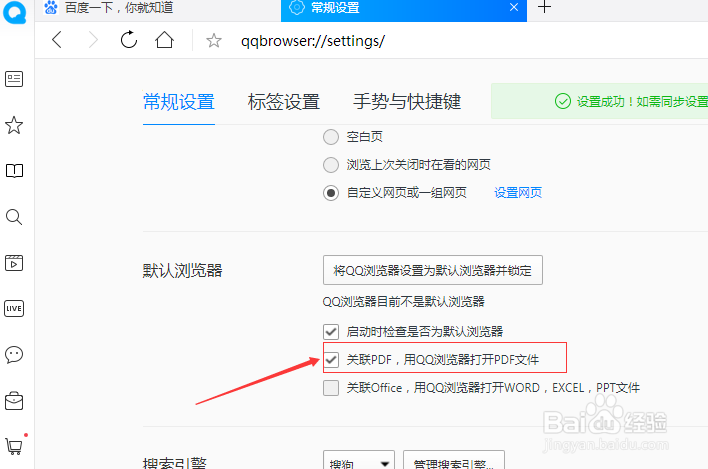This screenshot has height=469, width=708.
Task: Click text QQ浏览器目前不是默认浏览器
Action: [x=404, y=302]
